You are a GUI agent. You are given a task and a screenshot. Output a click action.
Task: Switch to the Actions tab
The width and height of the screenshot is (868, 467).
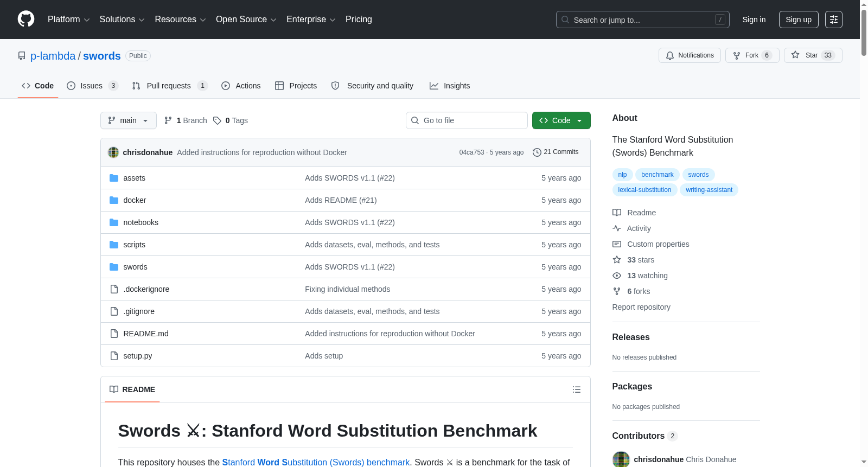coord(241,86)
